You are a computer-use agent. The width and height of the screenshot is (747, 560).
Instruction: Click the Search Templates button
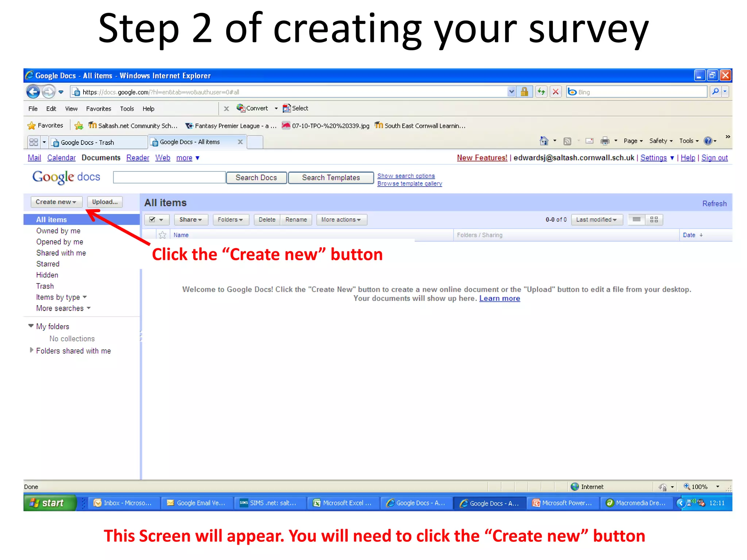click(331, 178)
